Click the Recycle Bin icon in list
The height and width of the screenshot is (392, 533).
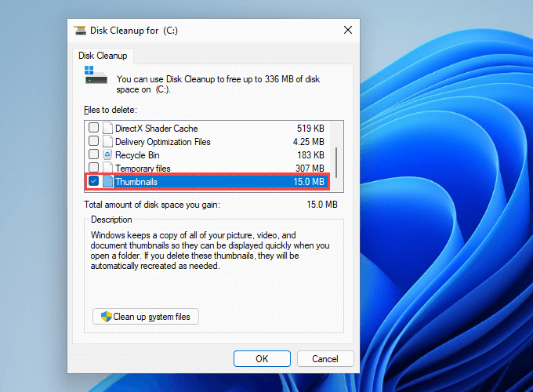pyautogui.click(x=108, y=155)
